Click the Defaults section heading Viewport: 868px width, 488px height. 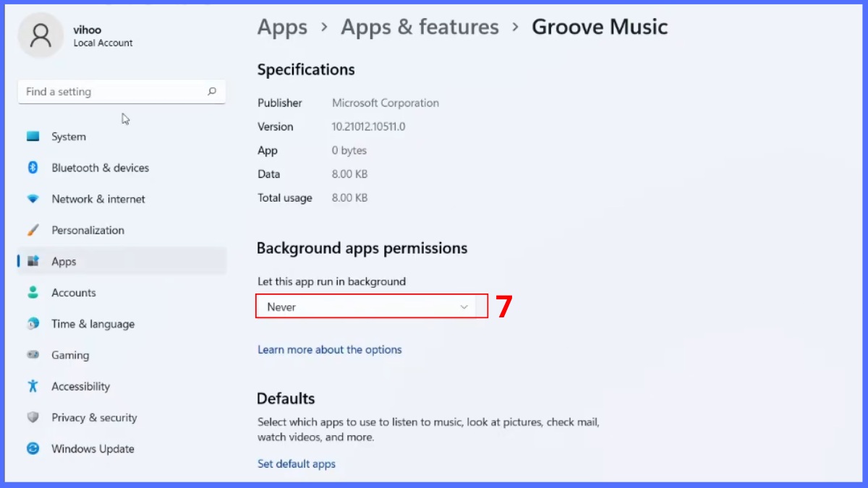[286, 398]
